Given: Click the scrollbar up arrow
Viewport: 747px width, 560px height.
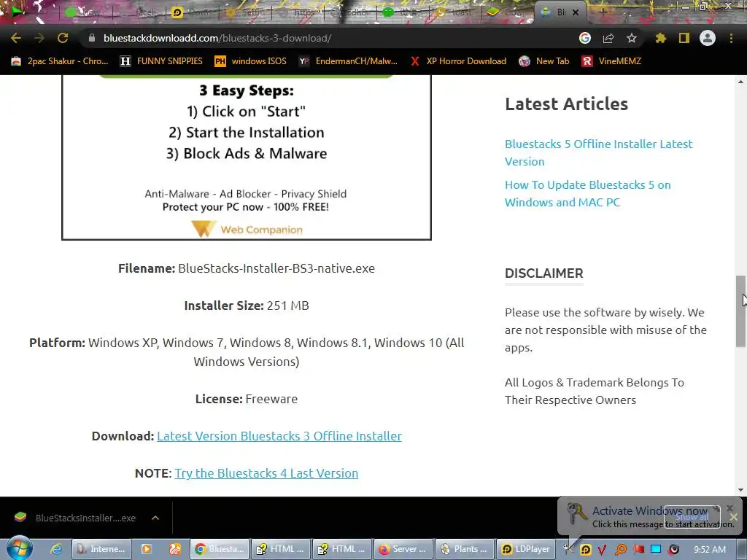Looking at the screenshot, I should [x=740, y=82].
